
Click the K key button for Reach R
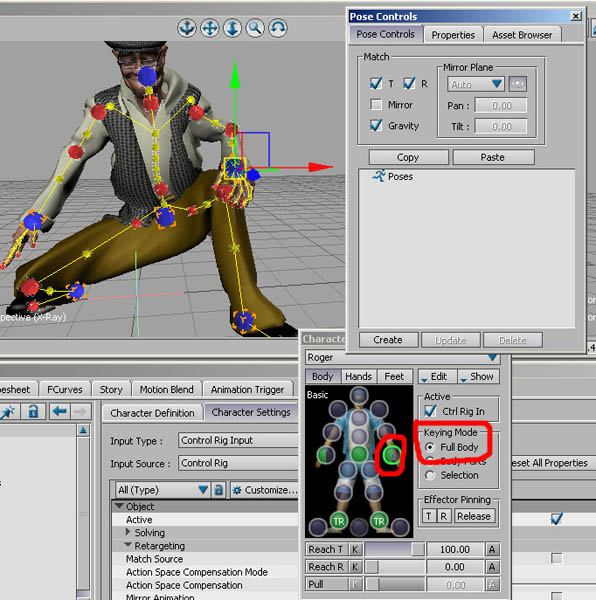[x=355, y=567]
